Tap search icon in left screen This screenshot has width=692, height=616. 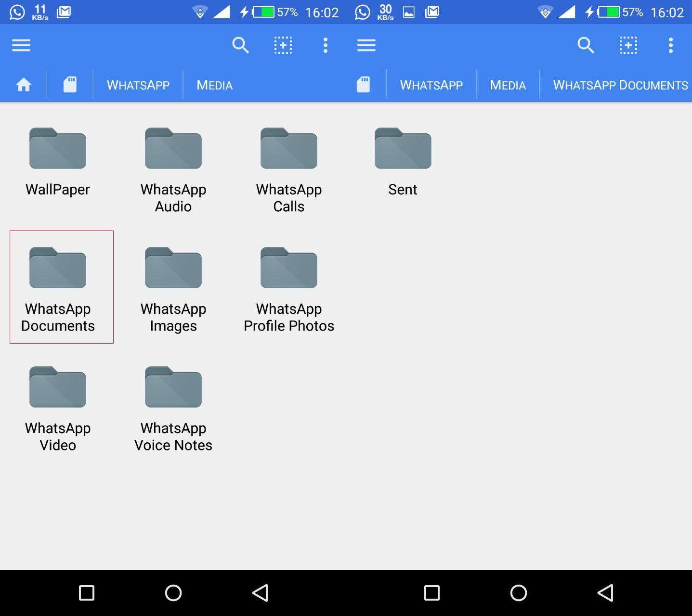tap(240, 45)
